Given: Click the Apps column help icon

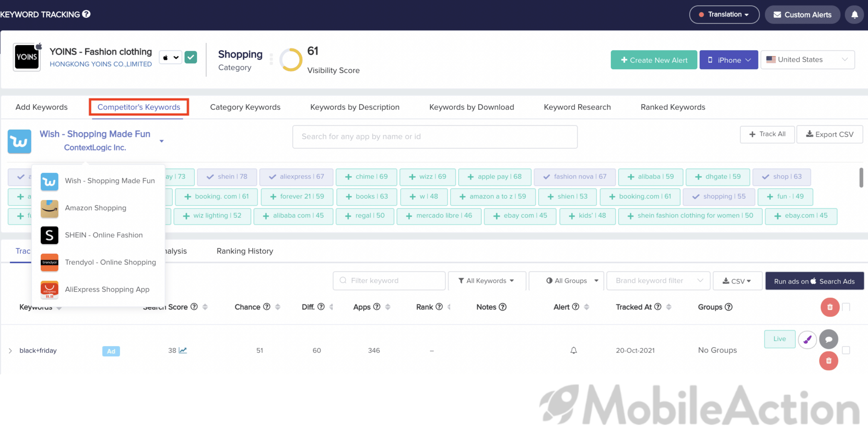Looking at the screenshot, I should 377,307.
